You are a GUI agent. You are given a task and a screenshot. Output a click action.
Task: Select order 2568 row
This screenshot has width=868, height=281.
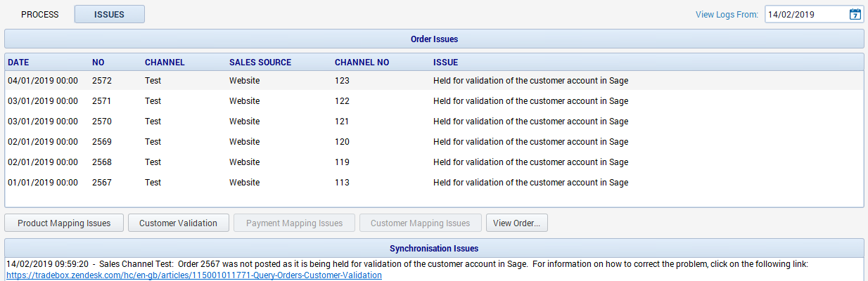coord(434,162)
